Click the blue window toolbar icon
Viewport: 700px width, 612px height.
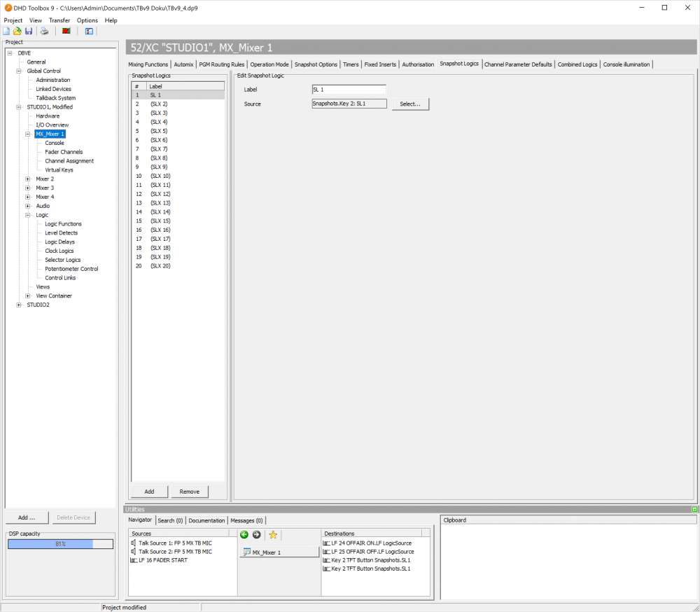89,31
